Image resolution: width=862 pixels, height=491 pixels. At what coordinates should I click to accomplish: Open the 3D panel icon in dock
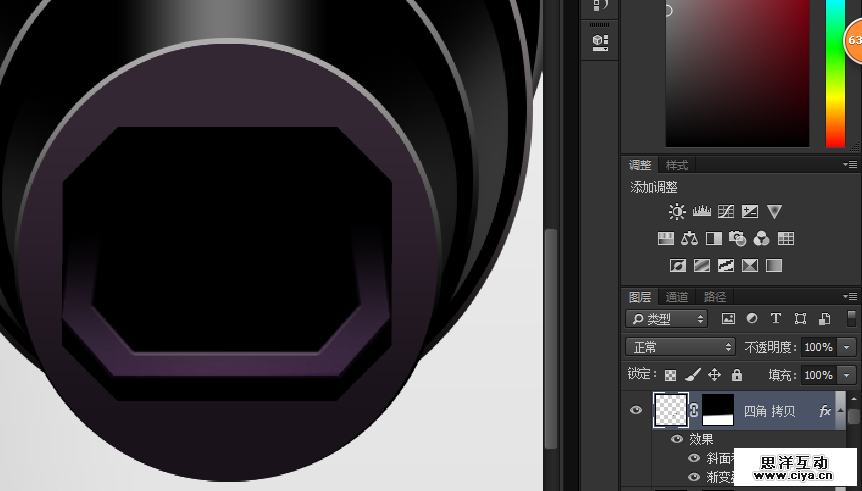600,41
